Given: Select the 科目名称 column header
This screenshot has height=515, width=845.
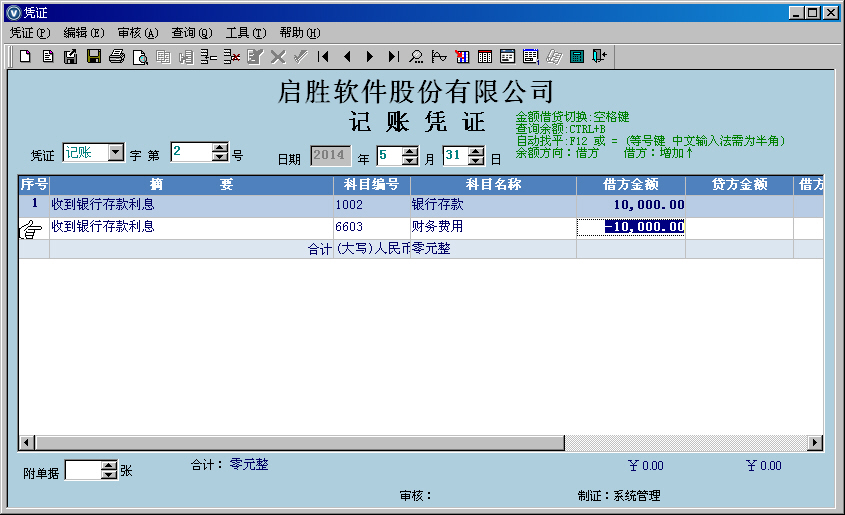Looking at the screenshot, I should coord(494,185).
